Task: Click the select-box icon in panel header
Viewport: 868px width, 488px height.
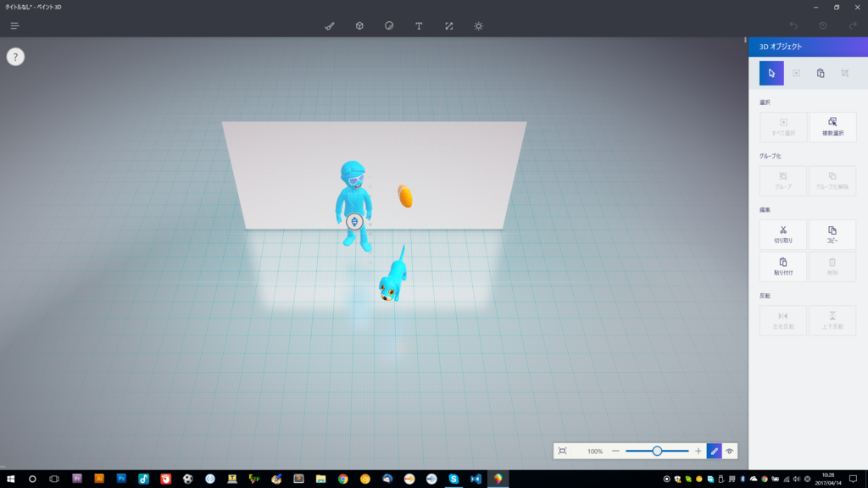Action: [796, 73]
